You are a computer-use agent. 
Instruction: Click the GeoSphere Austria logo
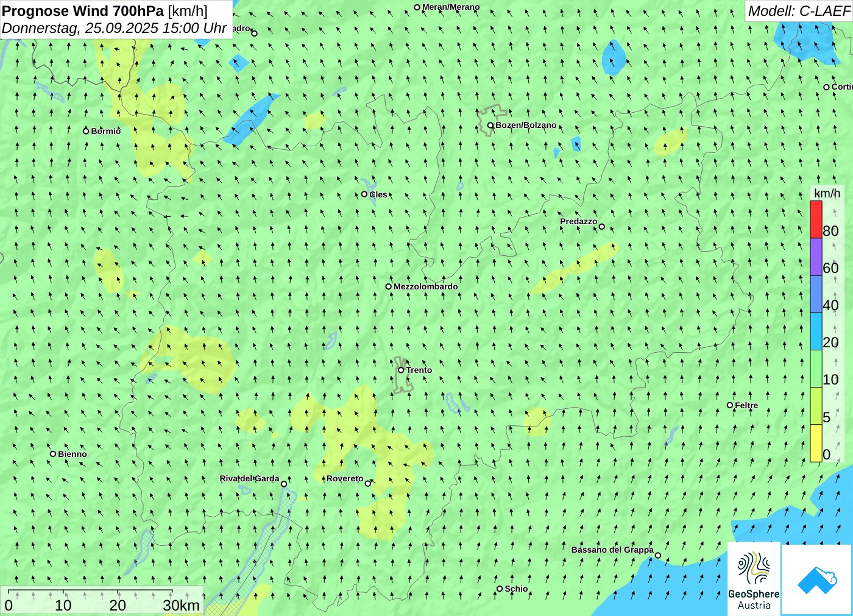(x=754, y=578)
